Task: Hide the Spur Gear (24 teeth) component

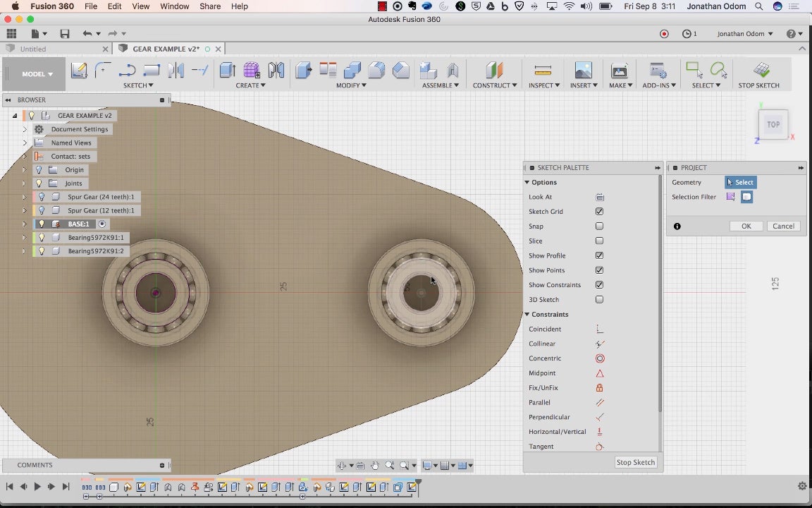Action: point(42,197)
